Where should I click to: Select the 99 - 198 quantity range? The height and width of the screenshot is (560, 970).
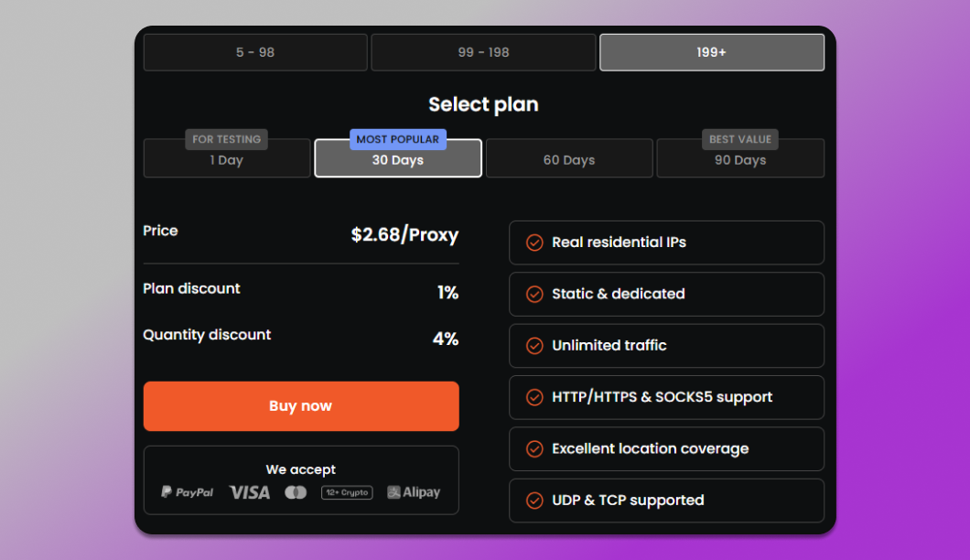(x=483, y=52)
